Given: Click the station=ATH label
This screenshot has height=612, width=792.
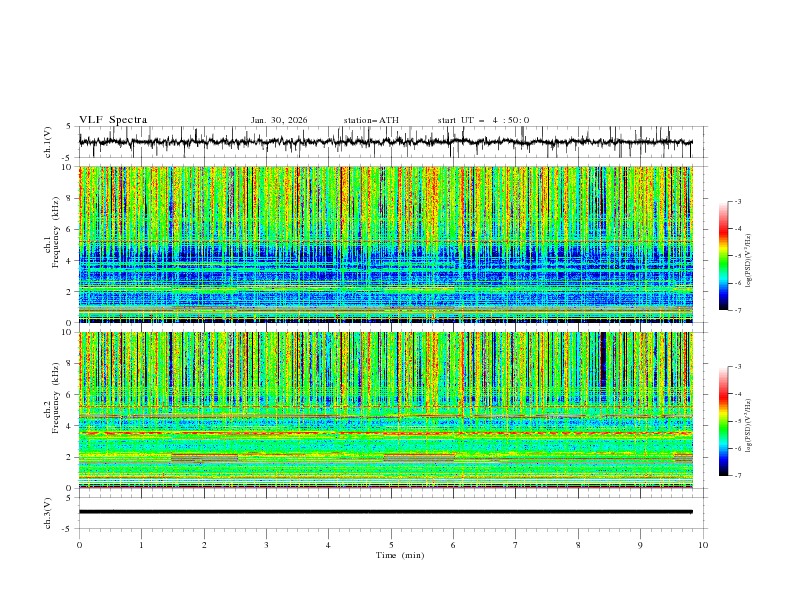Looking at the screenshot, I should (x=371, y=120).
